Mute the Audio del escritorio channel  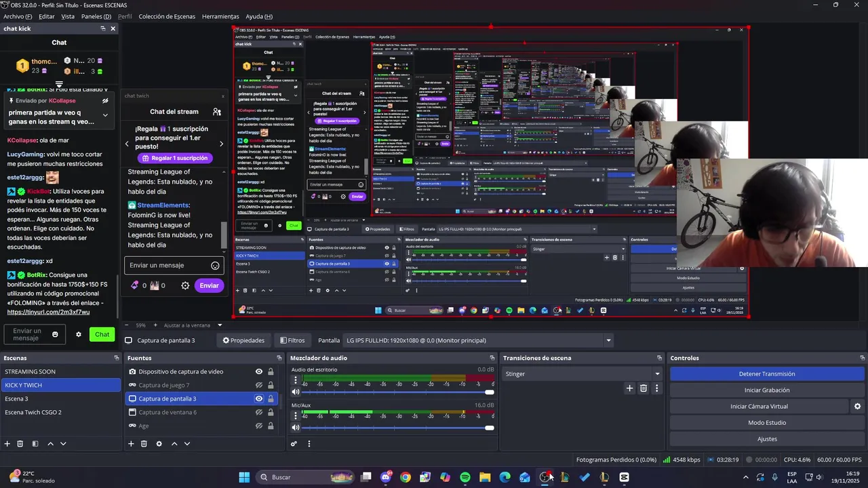click(x=295, y=392)
